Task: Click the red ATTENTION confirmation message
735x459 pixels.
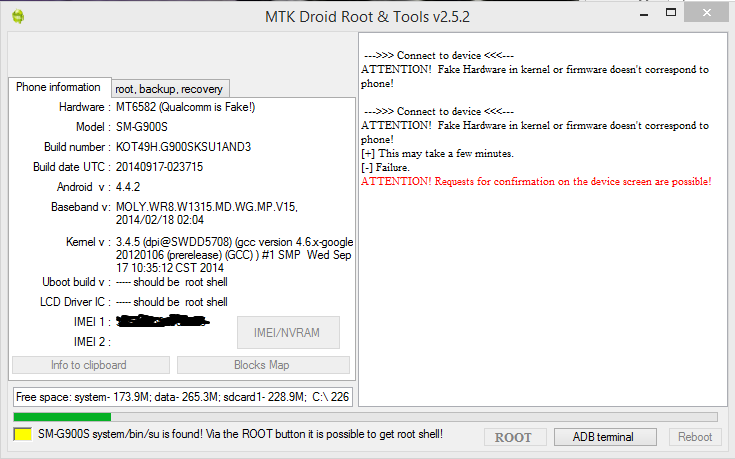Action: pyautogui.click(x=535, y=181)
